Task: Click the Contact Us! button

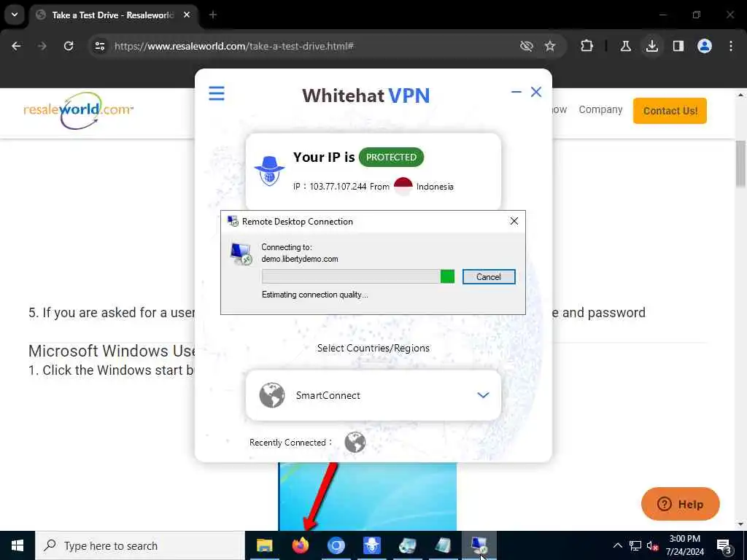Action: 670,111
